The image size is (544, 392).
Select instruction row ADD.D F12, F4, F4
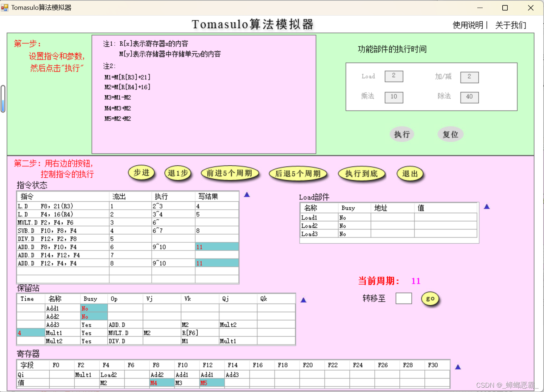128,263
